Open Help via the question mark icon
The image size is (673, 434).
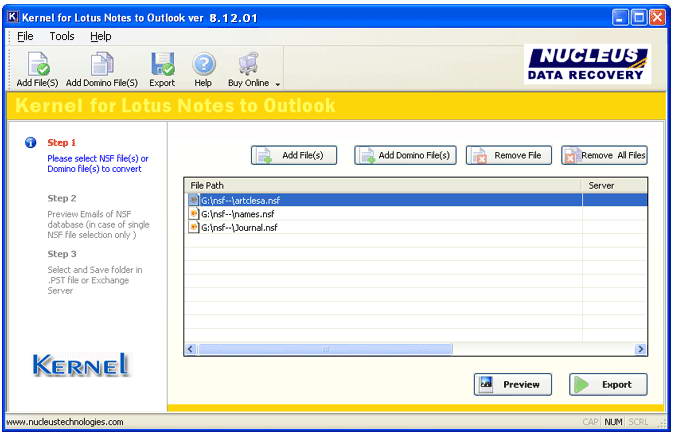click(203, 64)
